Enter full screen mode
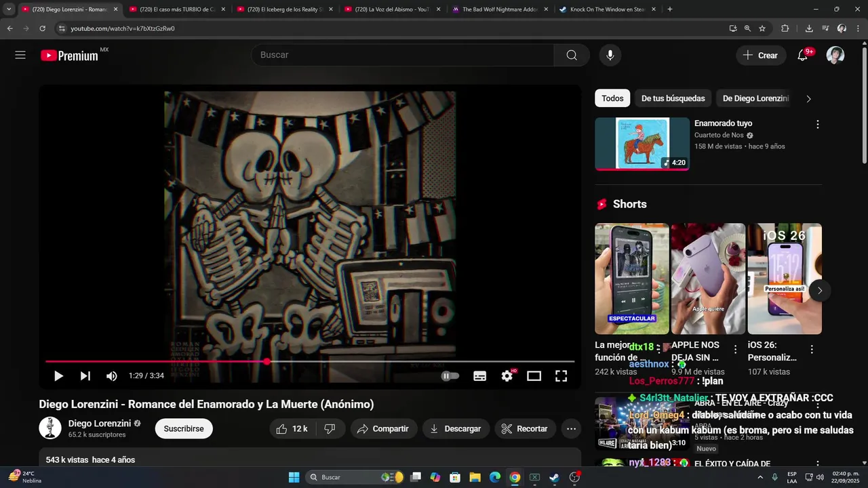 561,376
